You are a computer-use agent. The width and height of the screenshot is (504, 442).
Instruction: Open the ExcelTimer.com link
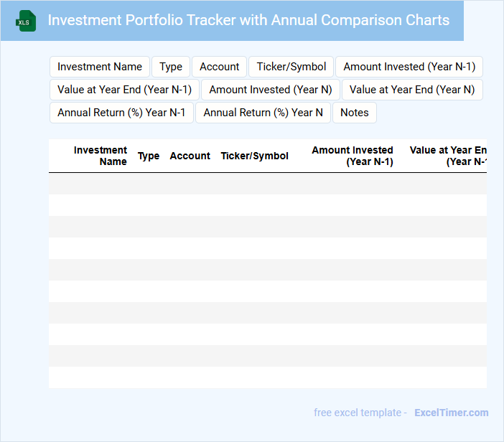(x=451, y=413)
